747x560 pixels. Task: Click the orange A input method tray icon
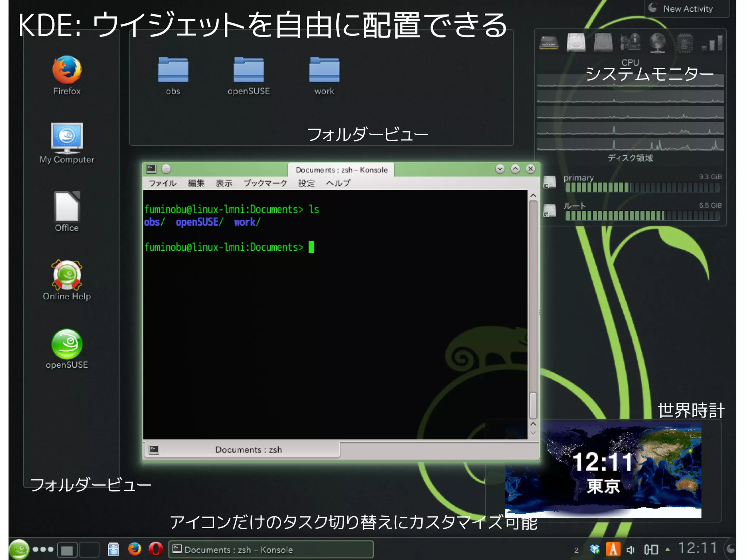pos(613,549)
